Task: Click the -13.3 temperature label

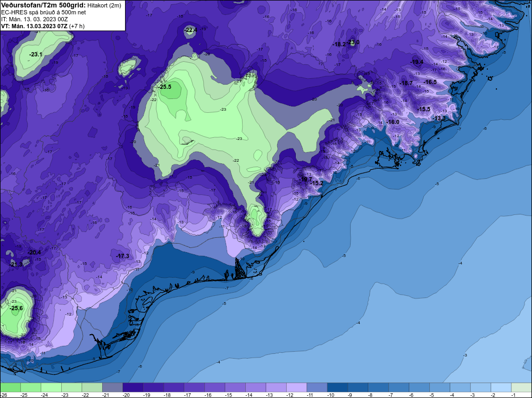Action: [x=439, y=118]
